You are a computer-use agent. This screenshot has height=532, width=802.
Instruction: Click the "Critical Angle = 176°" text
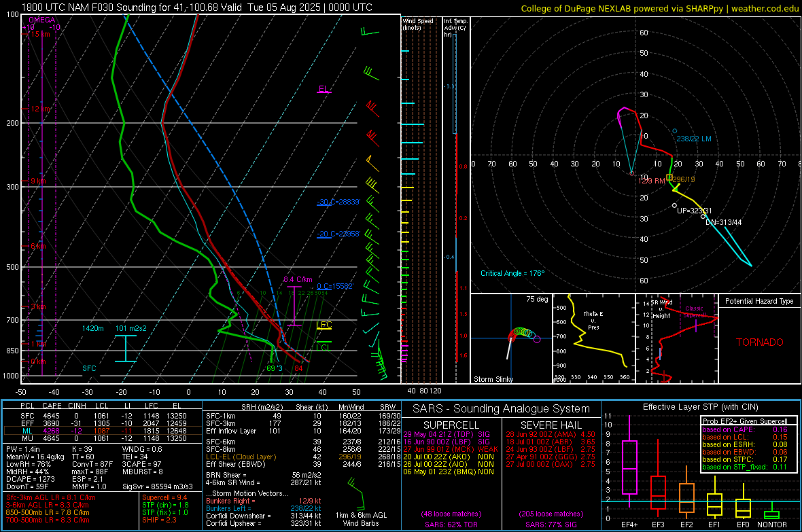[x=512, y=273]
